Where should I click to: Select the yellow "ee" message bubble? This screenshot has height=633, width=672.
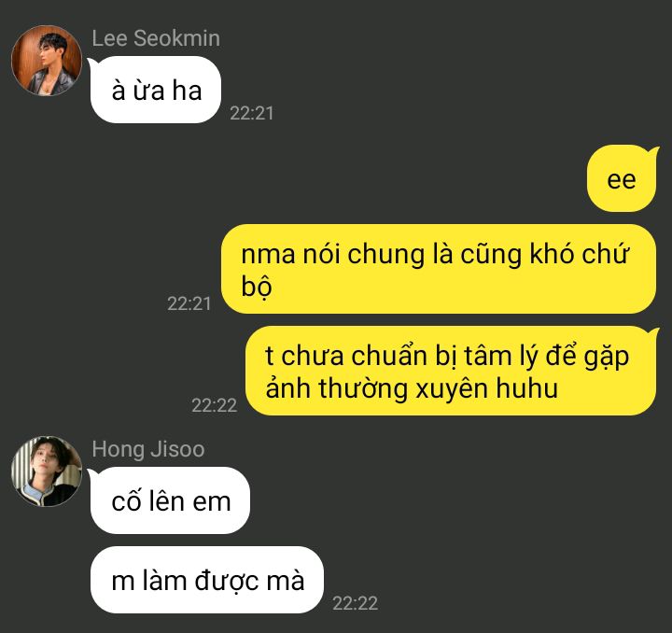622,178
